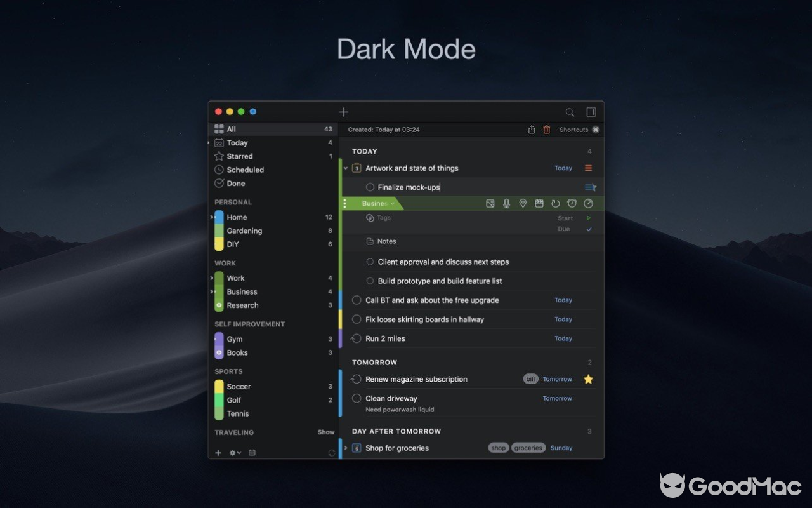Delete the entry using the trash icon
The image size is (812, 508).
546,129
